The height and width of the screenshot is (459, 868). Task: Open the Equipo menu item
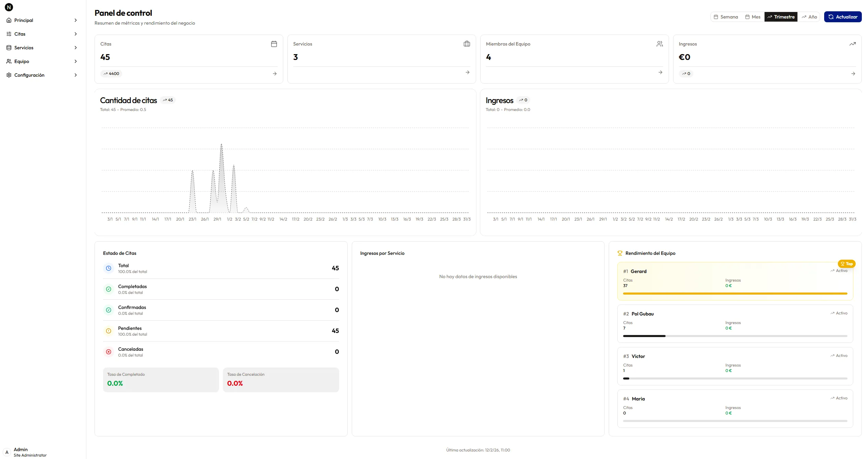[x=21, y=61]
